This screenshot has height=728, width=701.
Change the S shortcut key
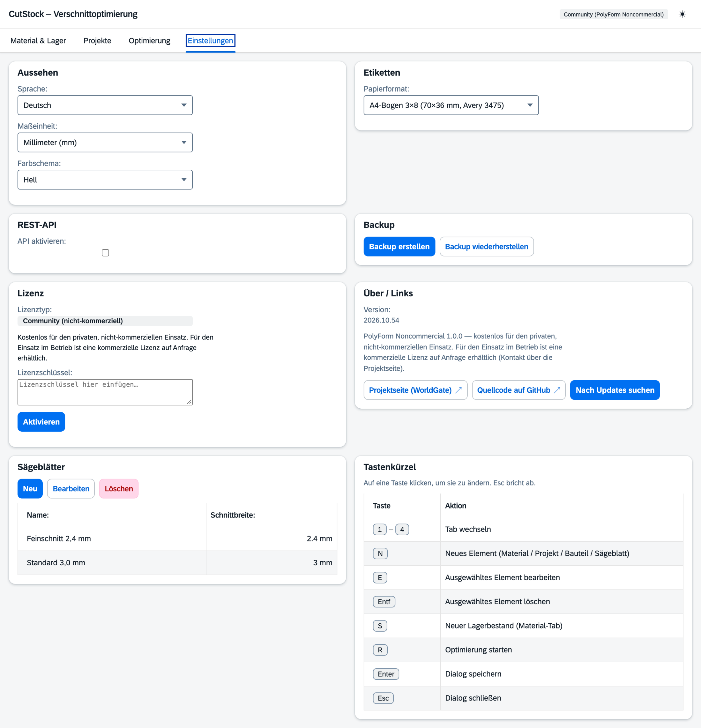click(380, 626)
